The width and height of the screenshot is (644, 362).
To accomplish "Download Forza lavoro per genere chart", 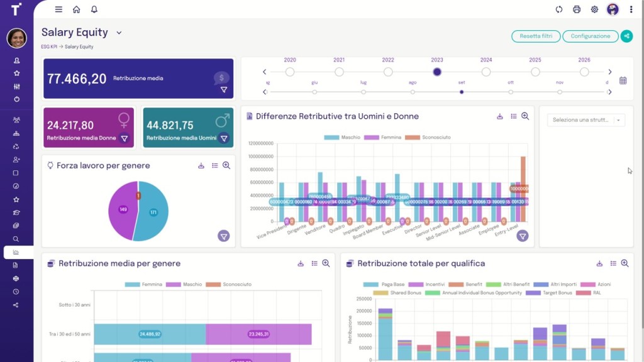I will coord(201,166).
